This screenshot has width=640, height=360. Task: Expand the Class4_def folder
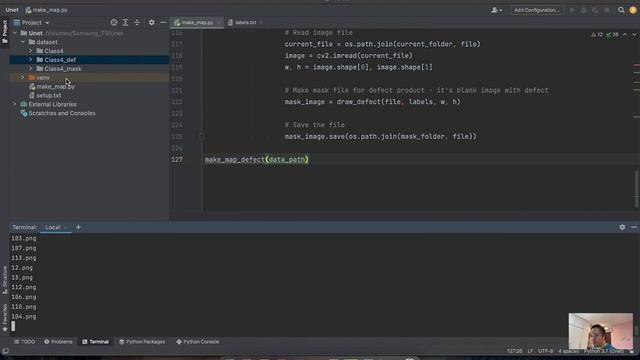coord(31,60)
